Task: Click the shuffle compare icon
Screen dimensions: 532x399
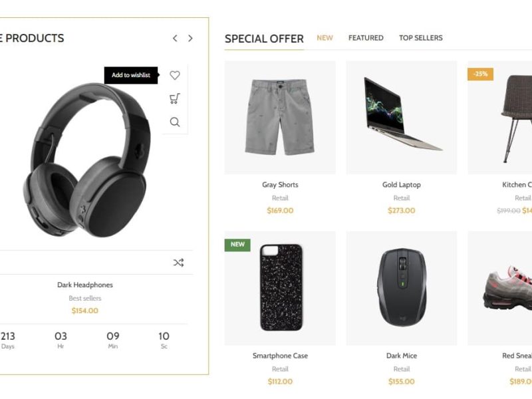Action: (x=178, y=262)
